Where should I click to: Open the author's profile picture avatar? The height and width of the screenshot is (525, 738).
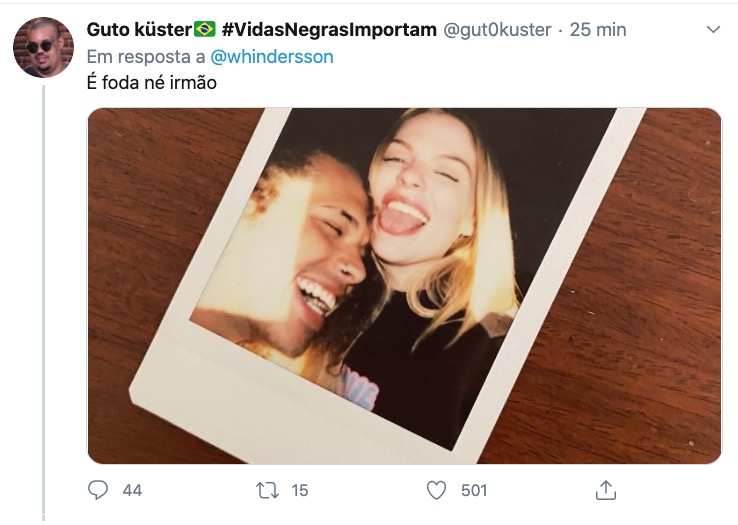click(43, 47)
